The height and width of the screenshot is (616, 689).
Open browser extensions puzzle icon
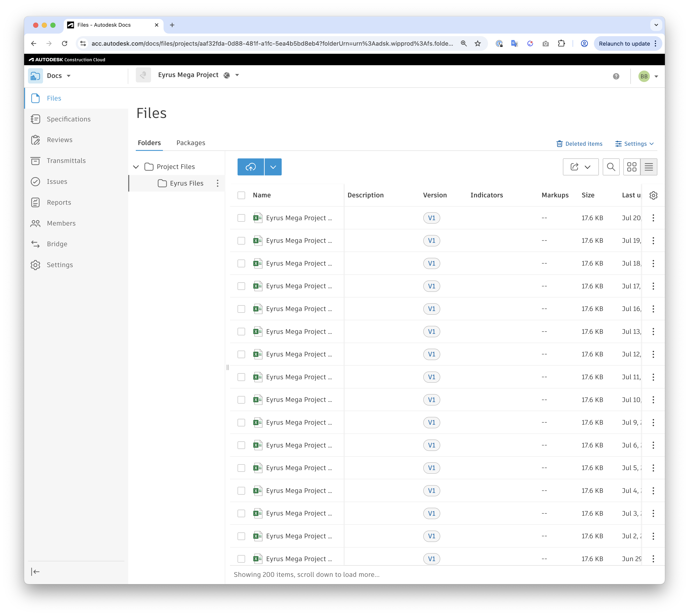pos(561,44)
